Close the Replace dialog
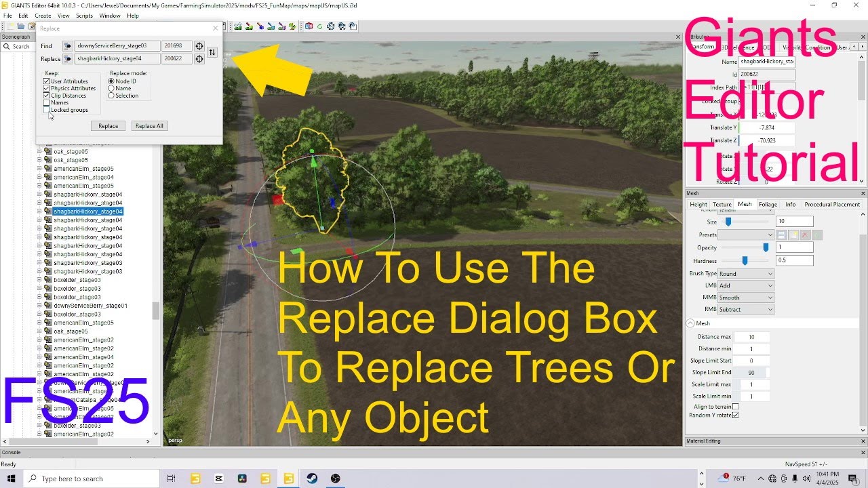This screenshot has height=488, width=868. pos(216,28)
